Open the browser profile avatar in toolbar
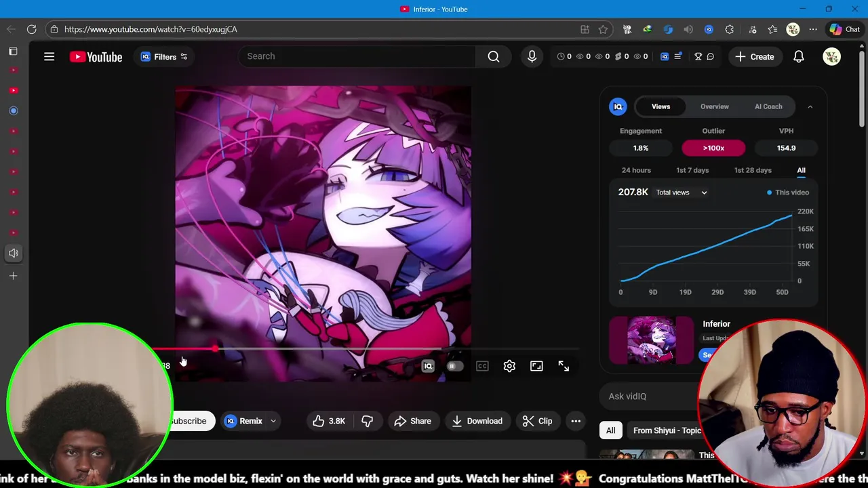Viewport: 868px width, 488px height. point(793,29)
